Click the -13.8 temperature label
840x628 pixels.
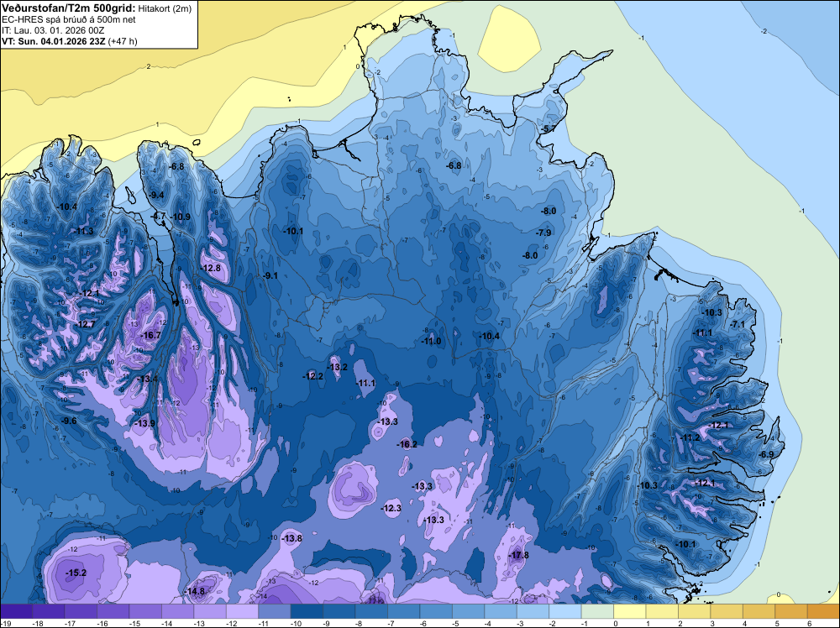[x=292, y=539]
